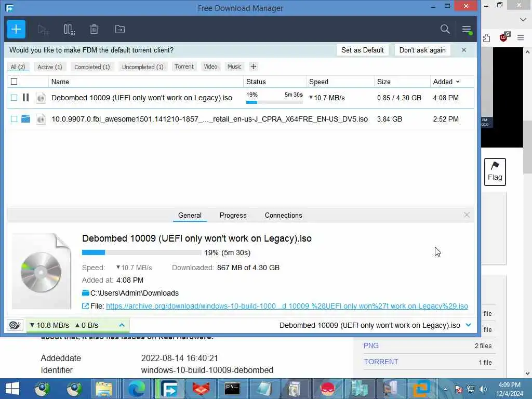The image size is (532, 399).
Task: Select the Uncompleted (1) filter
Action: click(x=142, y=67)
